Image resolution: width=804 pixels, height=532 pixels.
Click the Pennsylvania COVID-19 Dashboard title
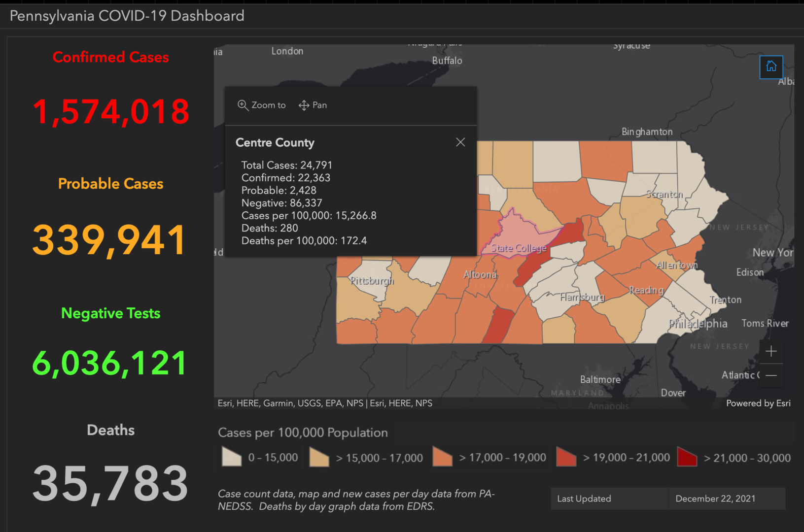(x=127, y=15)
